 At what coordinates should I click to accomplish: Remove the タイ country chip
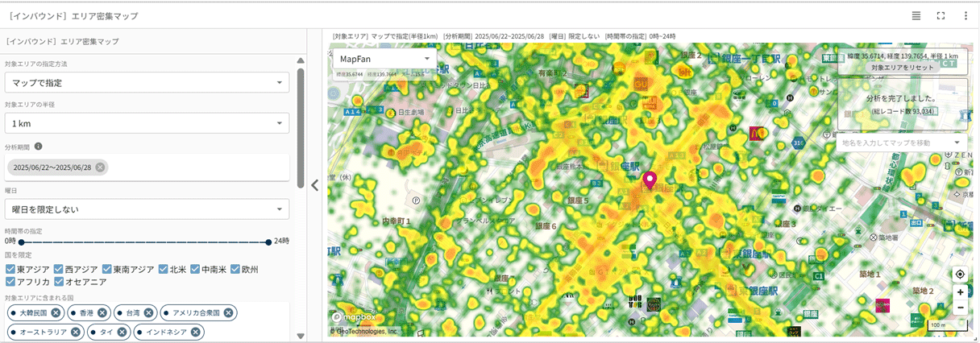point(122,332)
